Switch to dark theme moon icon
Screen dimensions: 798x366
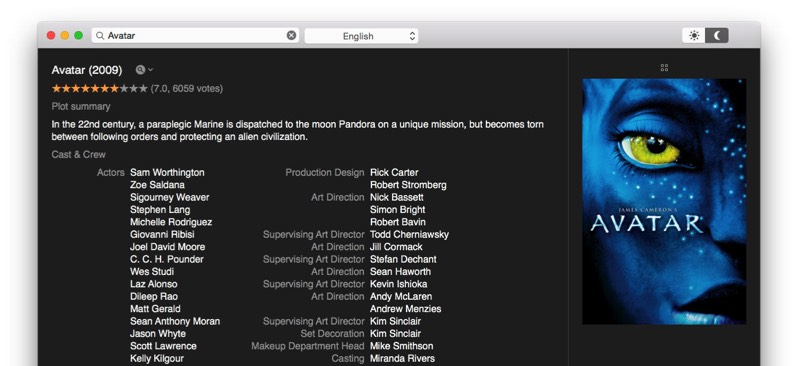pyautogui.click(x=717, y=35)
